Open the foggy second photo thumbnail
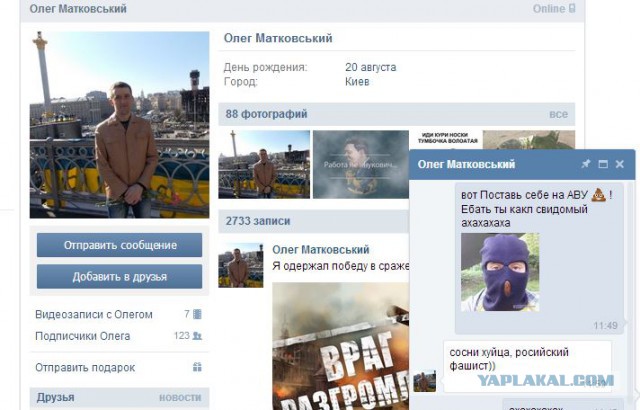This screenshot has width=640, height=410. 361,164
